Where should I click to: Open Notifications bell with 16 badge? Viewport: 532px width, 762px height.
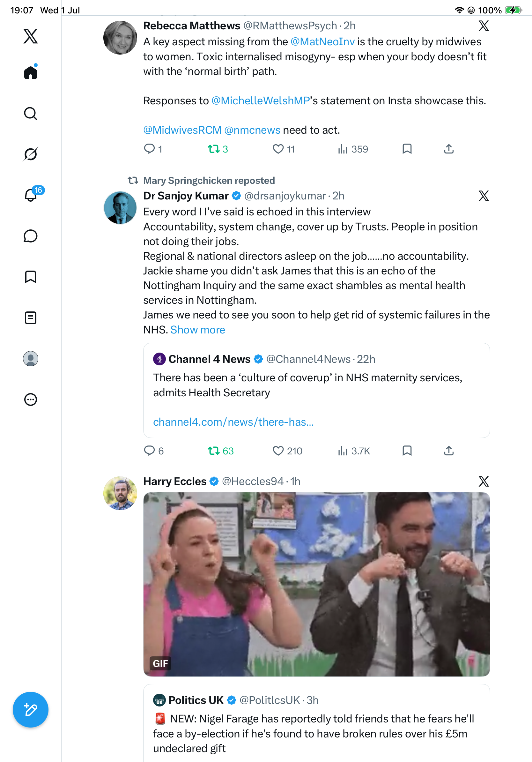(x=31, y=194)
